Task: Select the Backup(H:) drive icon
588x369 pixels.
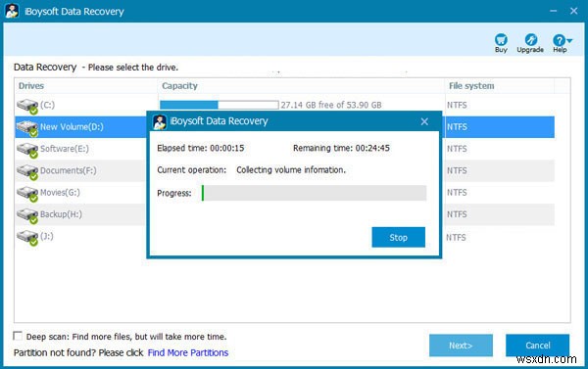Action: (x=27, y=215)
